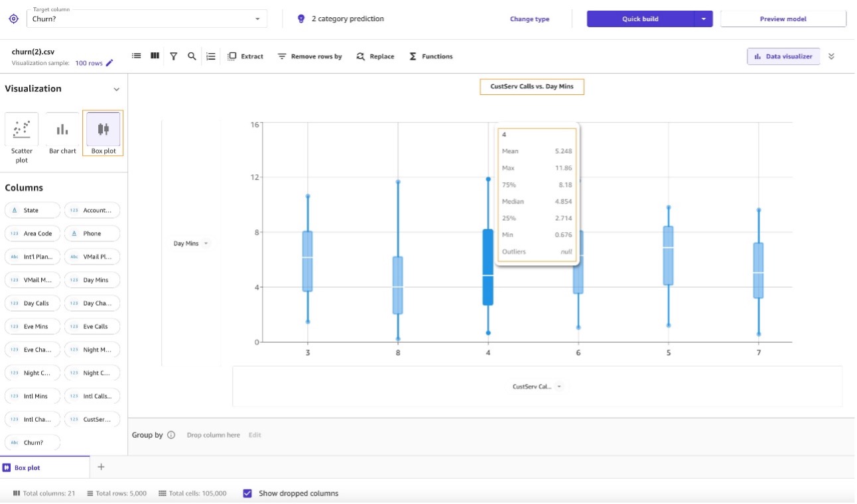Open the Target column Churn? dropdown
The height and width of the screenshot is (504, 857).
coord(147,19)
